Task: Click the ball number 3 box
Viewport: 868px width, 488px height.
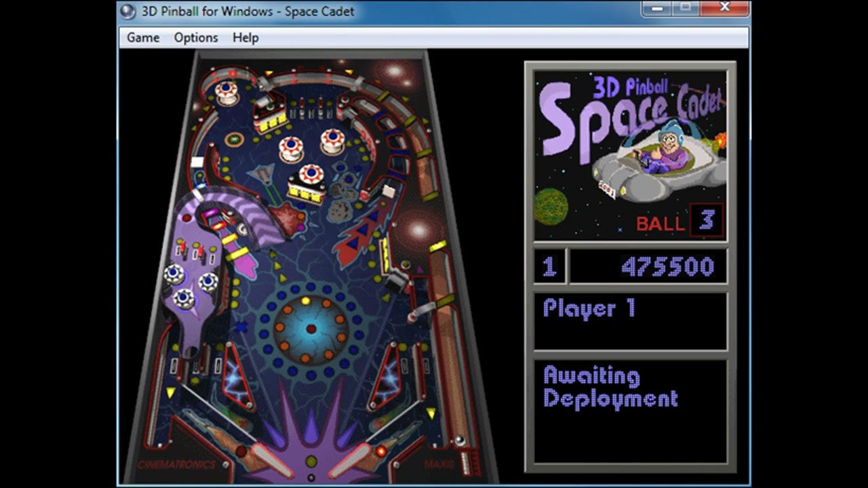Action: point(707,221)
